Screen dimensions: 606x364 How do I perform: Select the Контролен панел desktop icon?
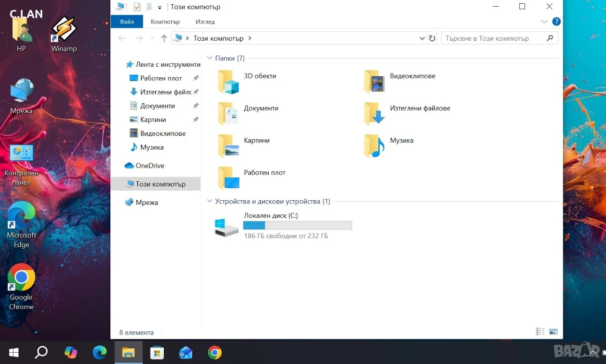pyautogui.click(x=21, y=165)
